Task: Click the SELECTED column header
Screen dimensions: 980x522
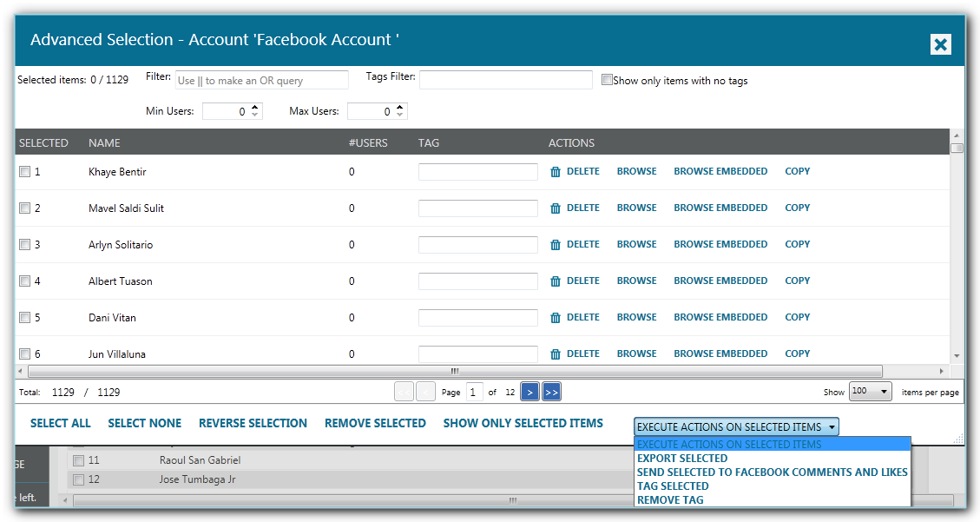Action: [43, 143]
